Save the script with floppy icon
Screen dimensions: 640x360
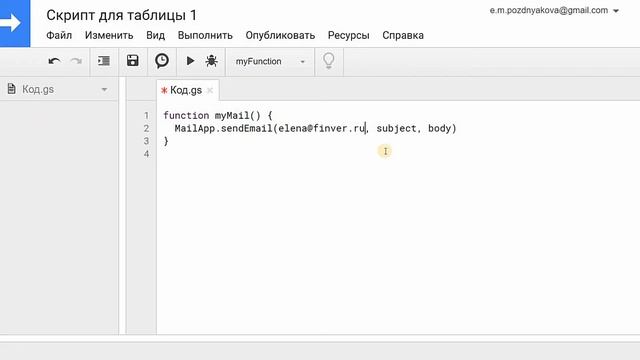[x=133, y=61]
